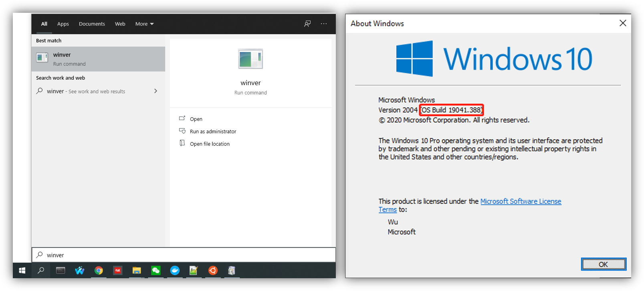644x291 pixels.
Task: Click the search box containing winver
Action: click(x=184, y=255)
